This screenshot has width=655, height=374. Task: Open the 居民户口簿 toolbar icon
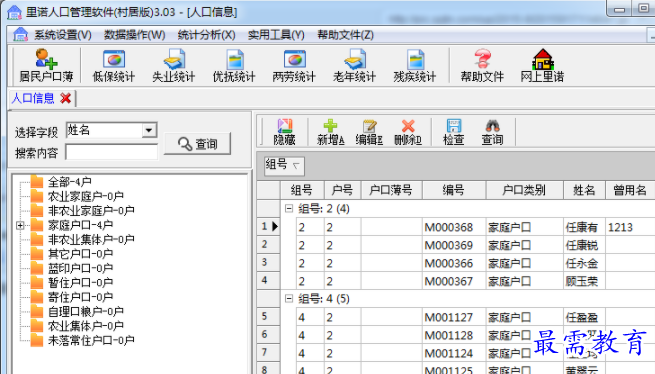[x=46, y=66]
